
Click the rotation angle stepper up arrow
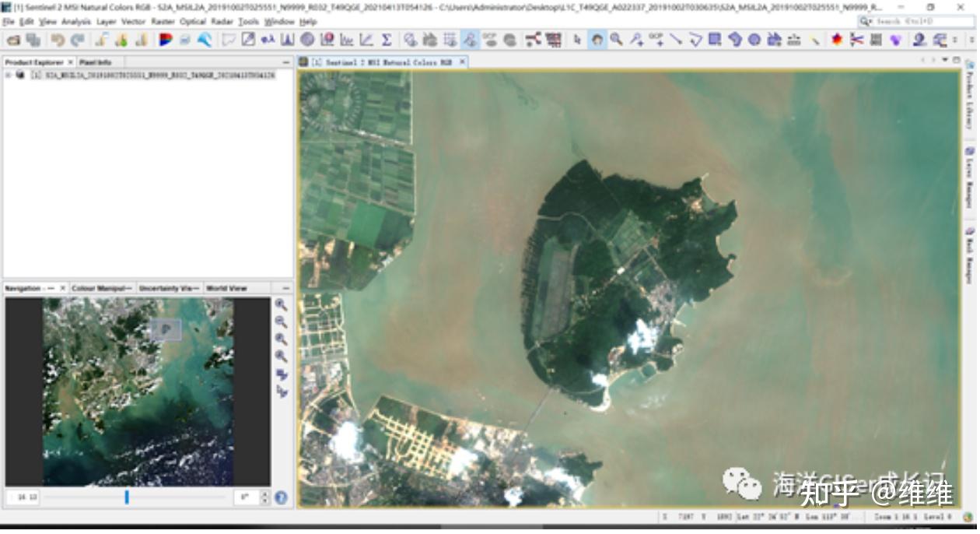click(264, 494)
